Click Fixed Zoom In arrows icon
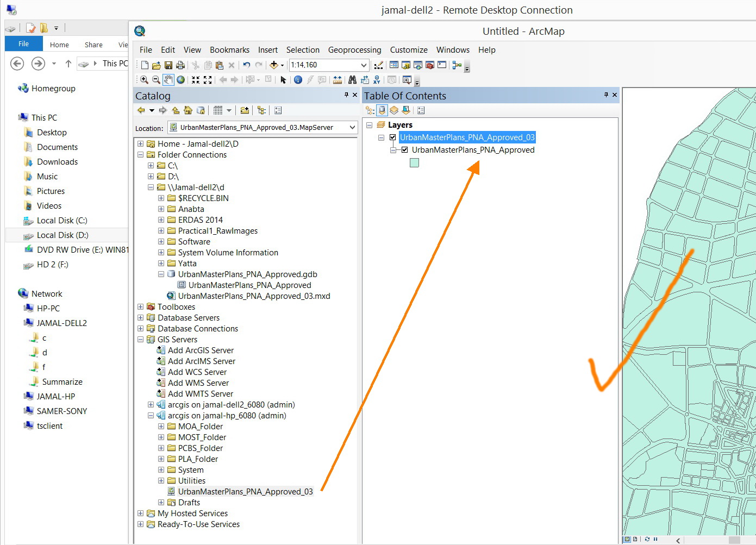Viewport: 756px width, 545px height. point(196,80)
